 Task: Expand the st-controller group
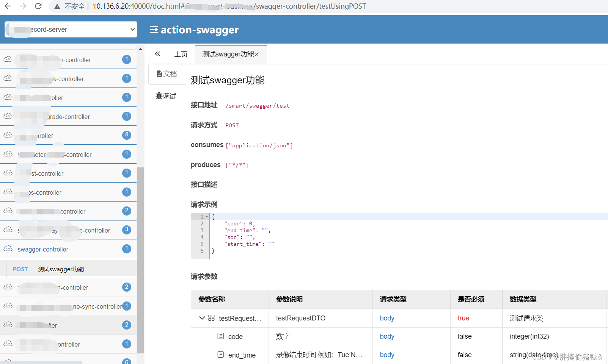[68, 173]
